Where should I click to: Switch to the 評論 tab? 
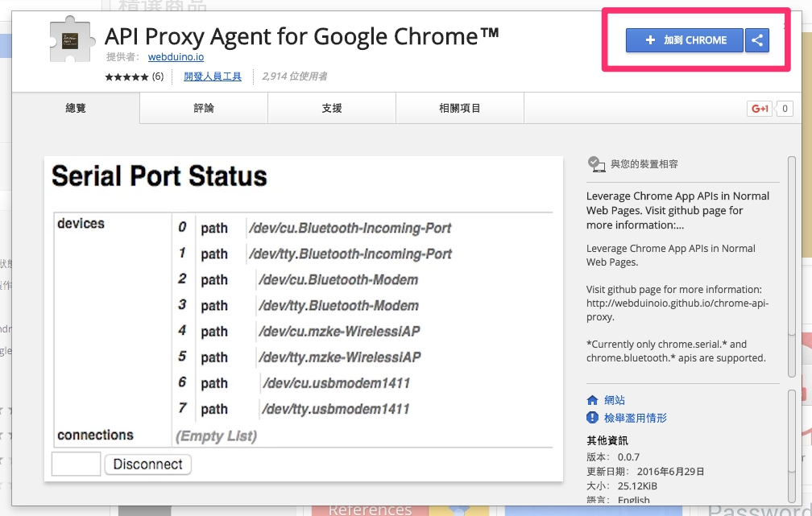tap(204, 108)
